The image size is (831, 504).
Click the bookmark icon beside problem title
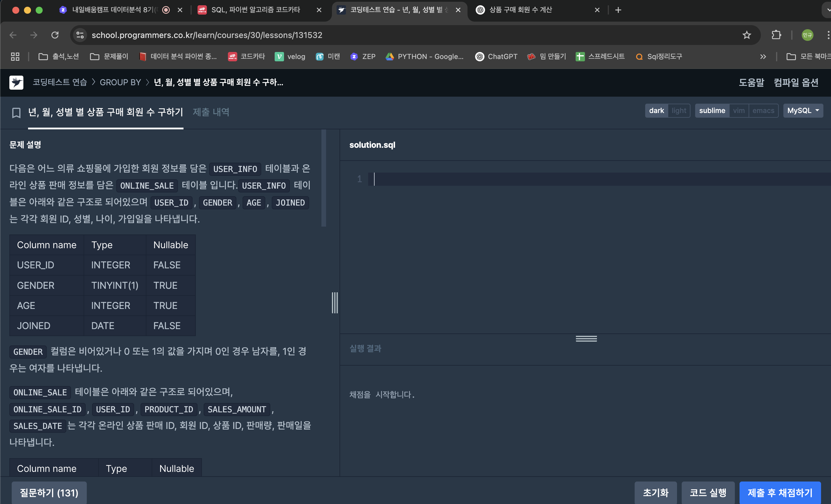16,113
